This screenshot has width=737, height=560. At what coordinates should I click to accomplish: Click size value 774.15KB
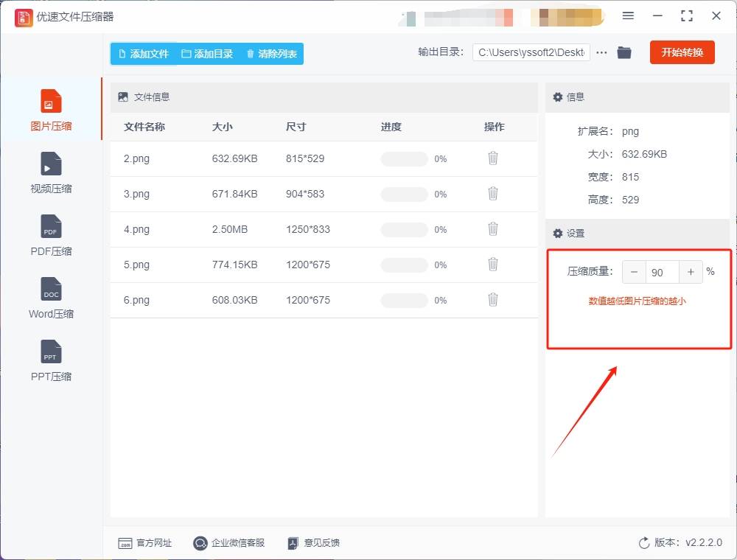point(234,265)
